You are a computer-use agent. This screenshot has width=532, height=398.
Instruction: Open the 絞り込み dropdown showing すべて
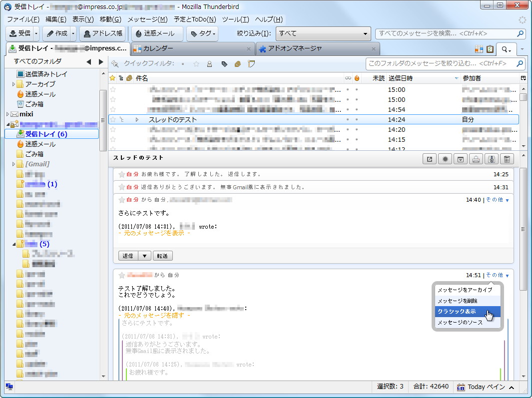click(323, 34)
